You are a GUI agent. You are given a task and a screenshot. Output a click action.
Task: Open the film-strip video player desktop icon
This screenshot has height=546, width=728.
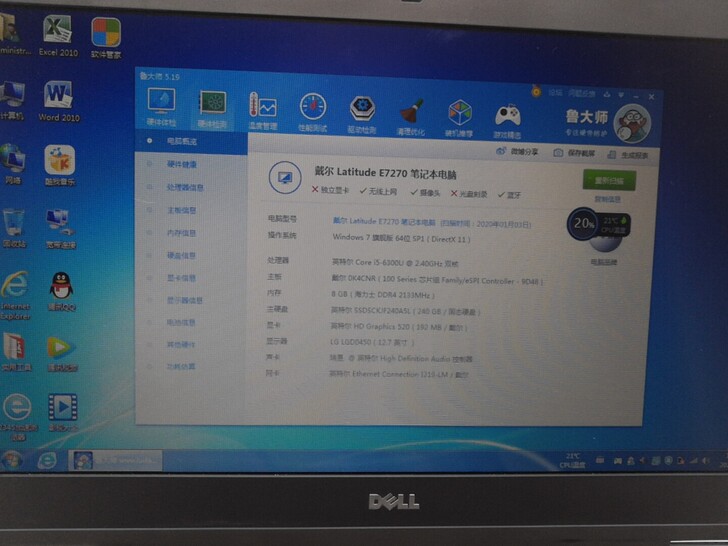[63, 412]
